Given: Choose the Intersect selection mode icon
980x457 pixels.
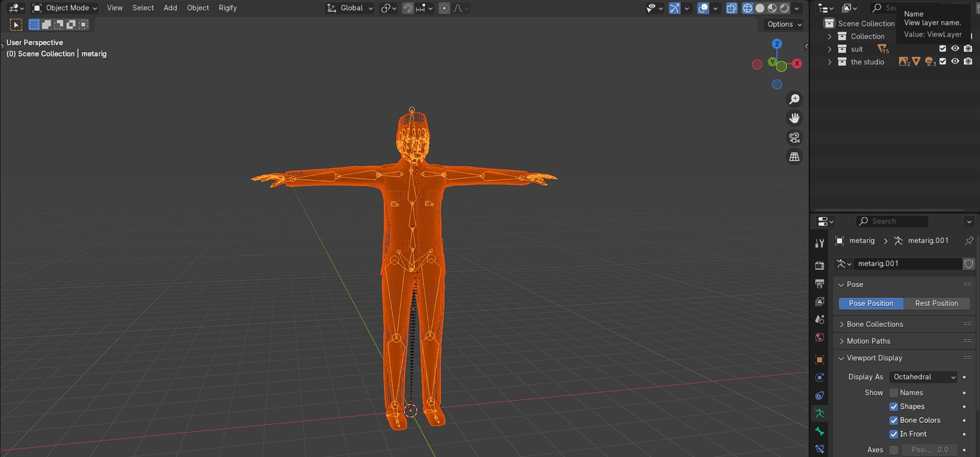Looking at the screenshot, I should (x=83, y=24).
